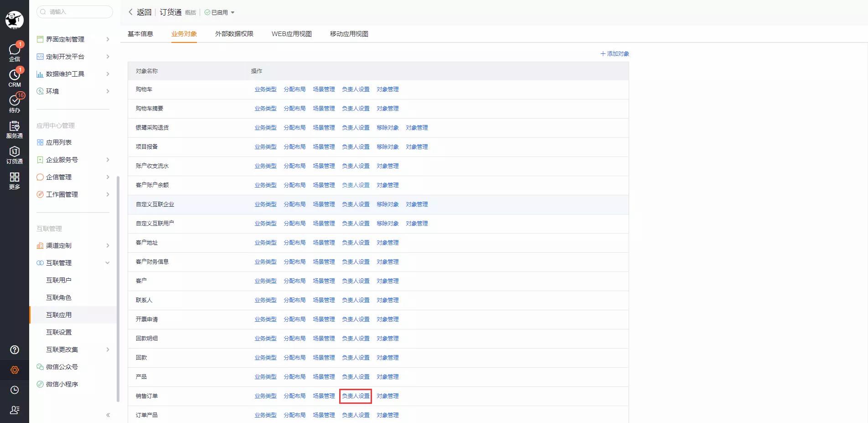Click the 数据维护工具 chart icon
Screen dimensions: 868x423
40,74
